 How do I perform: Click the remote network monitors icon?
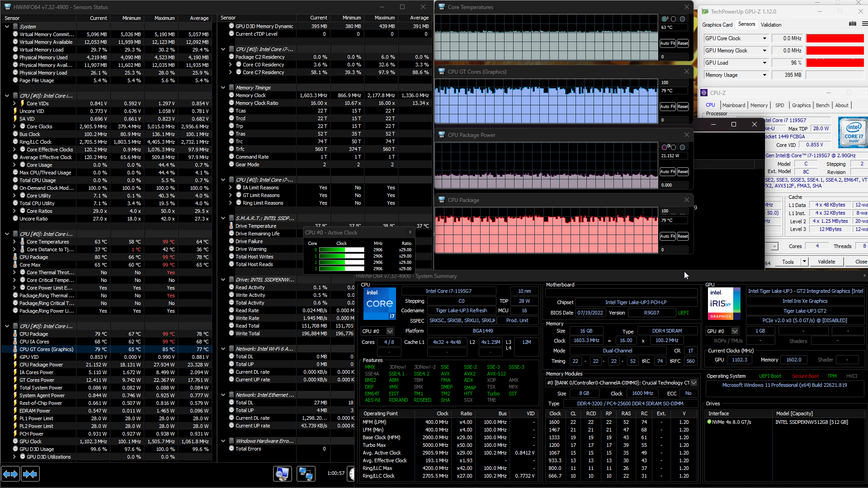306,474
